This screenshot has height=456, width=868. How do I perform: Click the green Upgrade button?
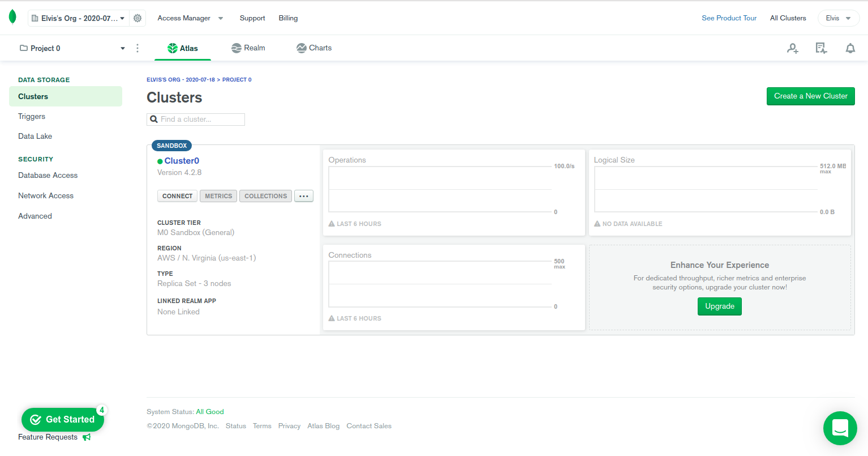click(x=720, y=306)
